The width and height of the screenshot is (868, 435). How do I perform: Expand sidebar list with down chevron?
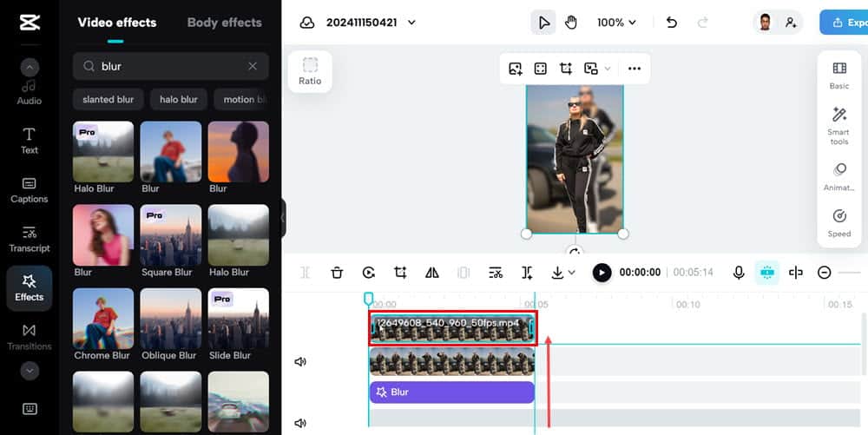coord(30,371)
